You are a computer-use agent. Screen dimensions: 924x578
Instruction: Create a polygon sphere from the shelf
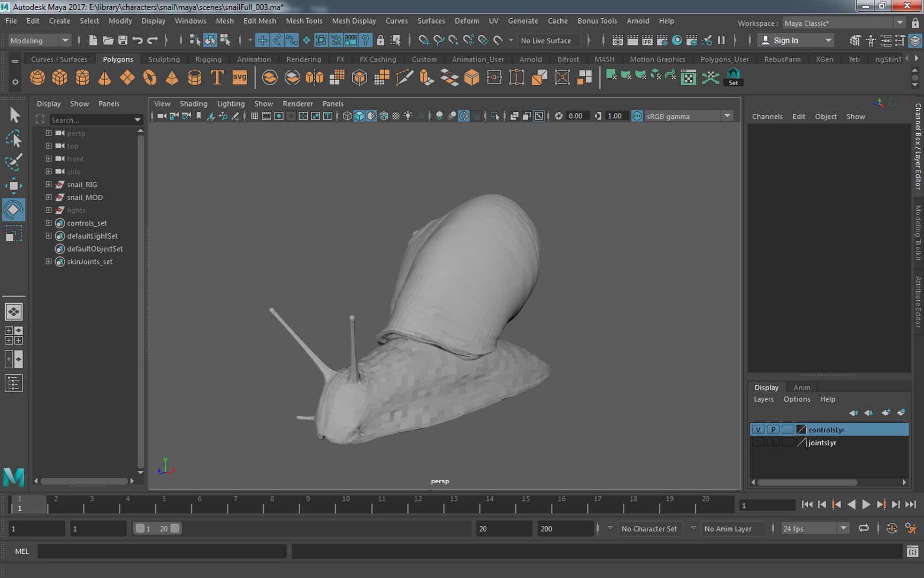tap(37, 78)
